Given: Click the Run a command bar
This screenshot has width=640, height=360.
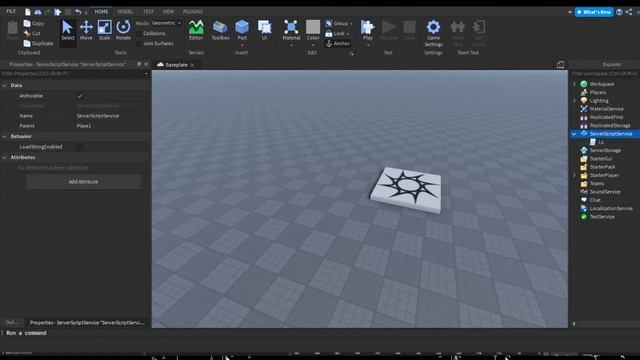Looking at the screenshot, I should (x=320, y=333).
